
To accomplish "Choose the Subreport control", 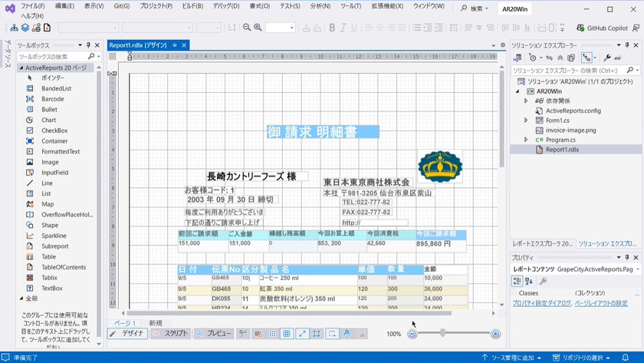I will (54, 246).
